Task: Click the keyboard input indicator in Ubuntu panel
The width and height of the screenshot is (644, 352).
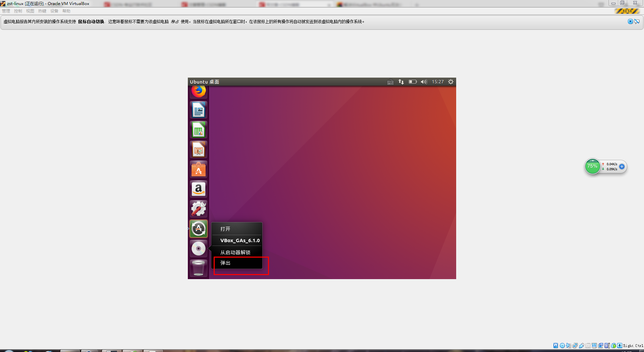Action: [390, 82]
